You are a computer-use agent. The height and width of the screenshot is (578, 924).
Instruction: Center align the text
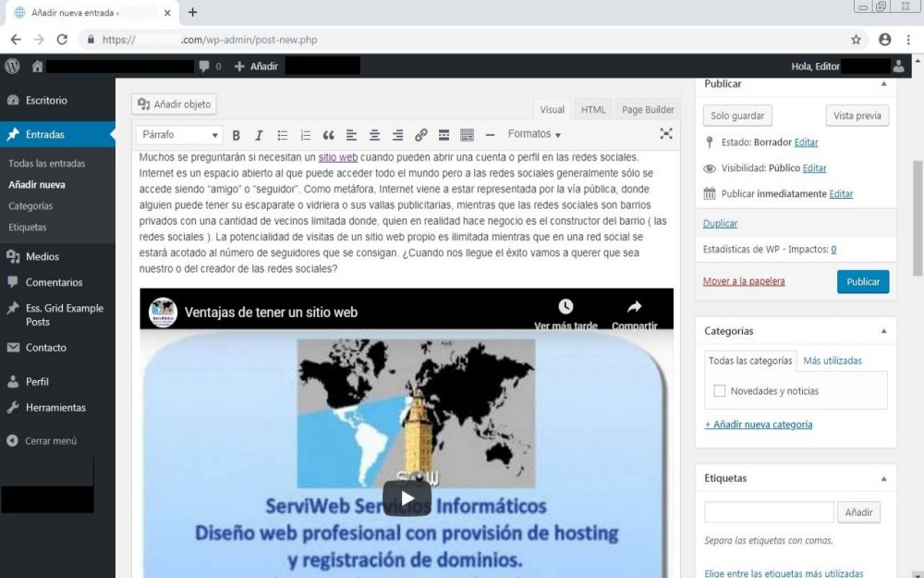[x=374, y=135]
